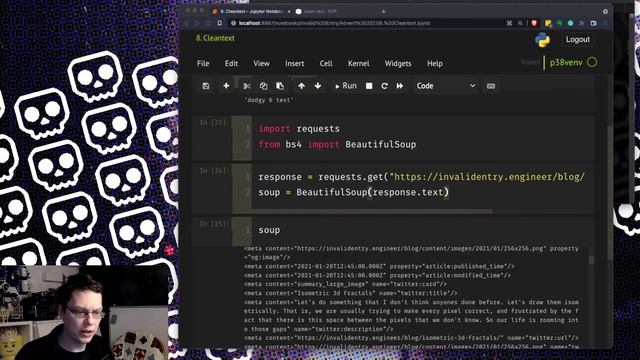Click the In [23] cell prompt

tap(214, 122)
